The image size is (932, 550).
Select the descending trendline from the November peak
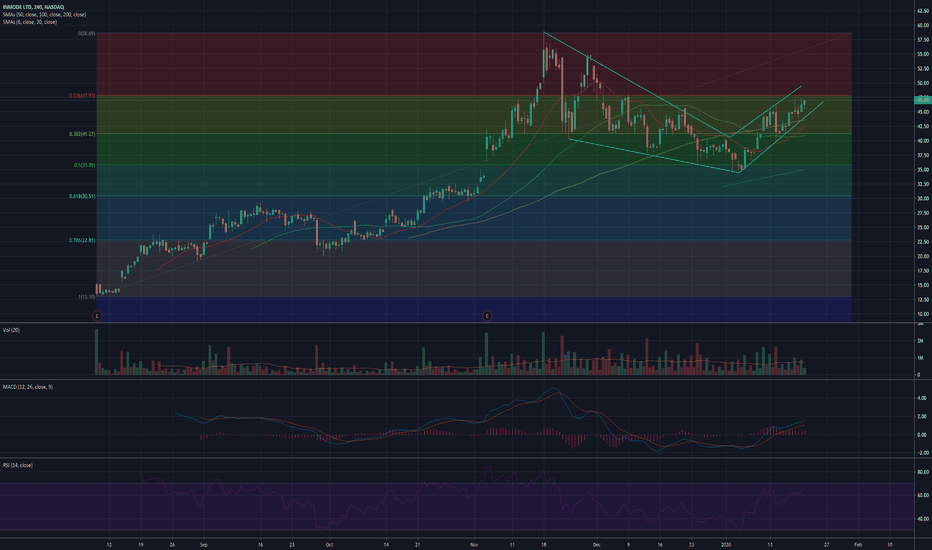[636, 84]
